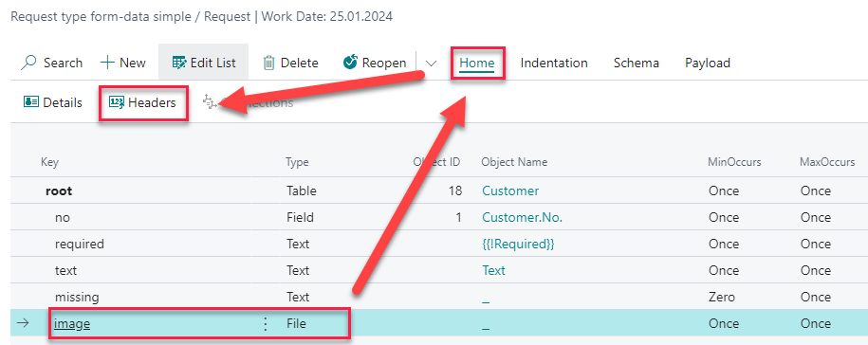Click the Zero MinOccurs cell
Screen dimensions: 868x345
click(722, 297)
